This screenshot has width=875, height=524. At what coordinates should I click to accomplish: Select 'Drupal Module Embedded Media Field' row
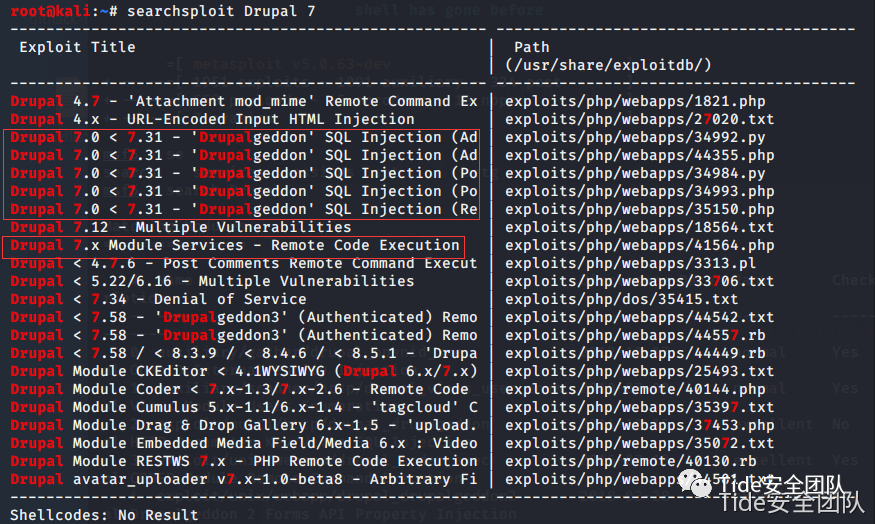244,443
